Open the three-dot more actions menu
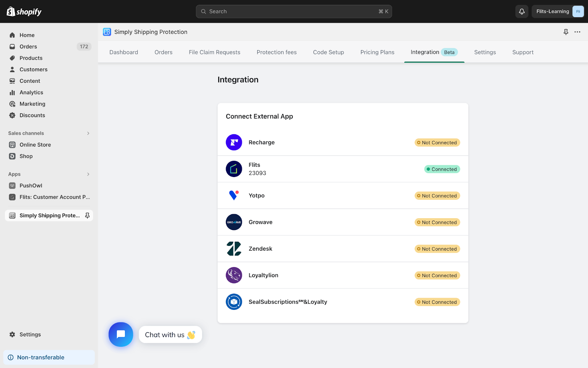Image resolution: width=588 pixels, height=368 pixels. point(577,32)
